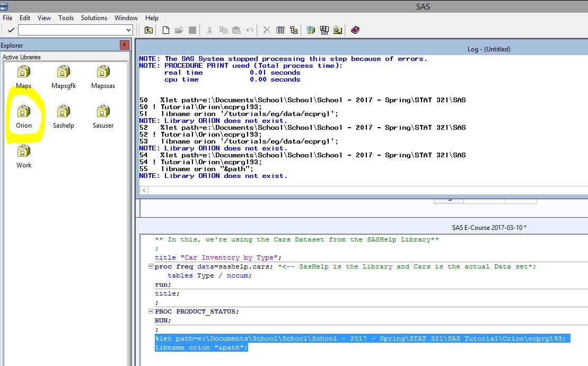Viewport: 588px width, 366px height.
Task: Click the Undo arrow toolbar icon
Action: (249, 30)
